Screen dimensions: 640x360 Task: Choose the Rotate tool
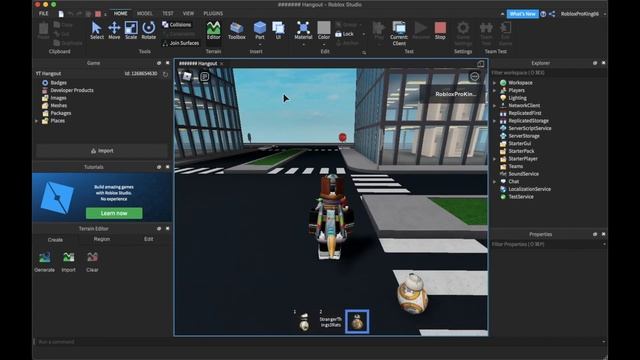click(149, 31)
